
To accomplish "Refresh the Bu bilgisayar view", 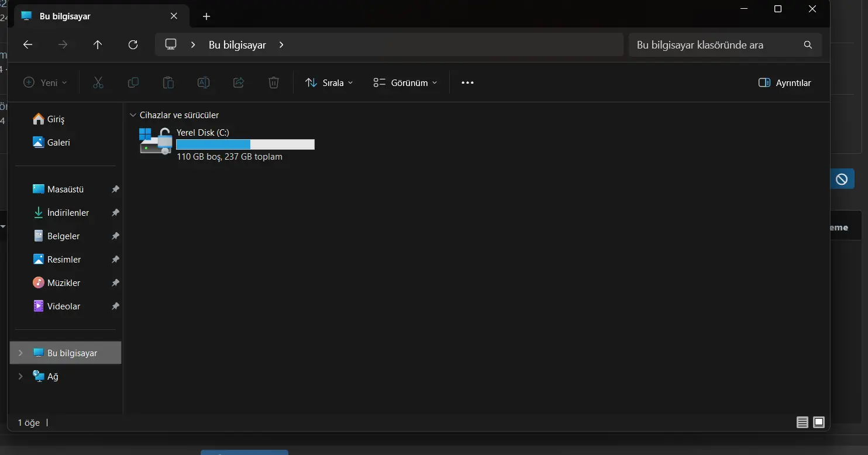I will (x=133, y=45).
